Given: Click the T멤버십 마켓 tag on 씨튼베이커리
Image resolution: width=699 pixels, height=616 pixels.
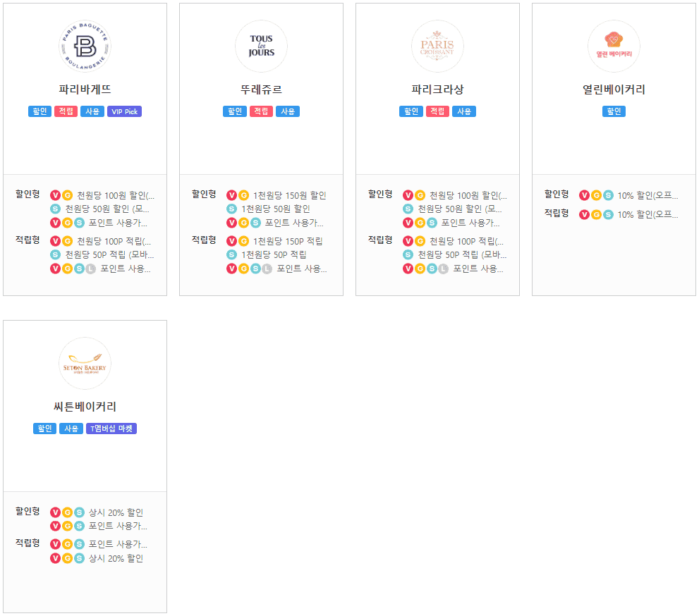Looking at the screenshot, I should [x=111, y=429].
